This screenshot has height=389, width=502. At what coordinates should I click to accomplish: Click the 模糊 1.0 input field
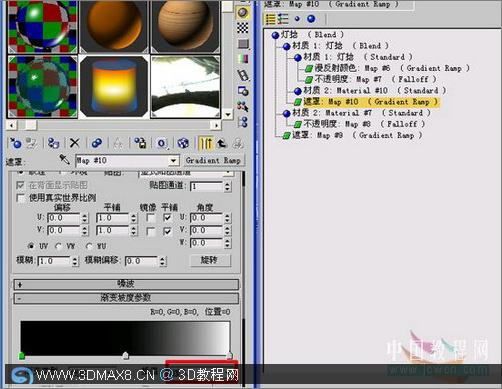coord(54,261)
